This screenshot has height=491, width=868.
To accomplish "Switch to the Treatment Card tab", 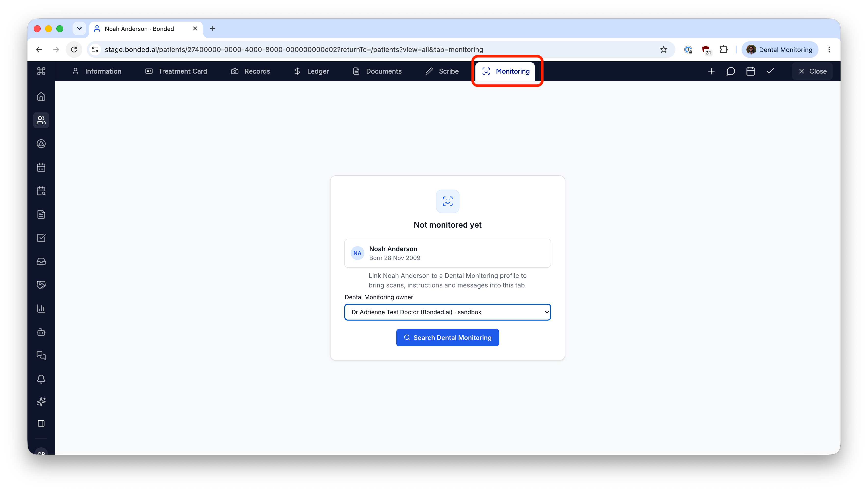I will (x=176, y=71).
